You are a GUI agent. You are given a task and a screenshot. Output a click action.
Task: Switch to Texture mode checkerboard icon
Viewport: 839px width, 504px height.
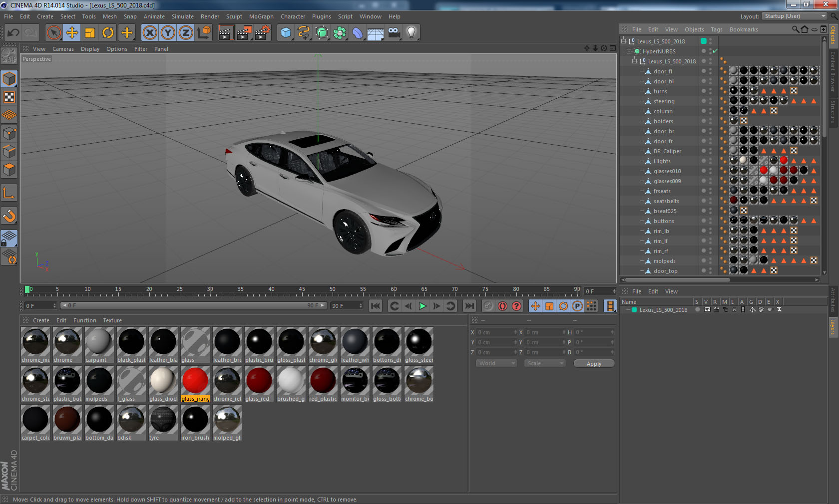point(9,97)
